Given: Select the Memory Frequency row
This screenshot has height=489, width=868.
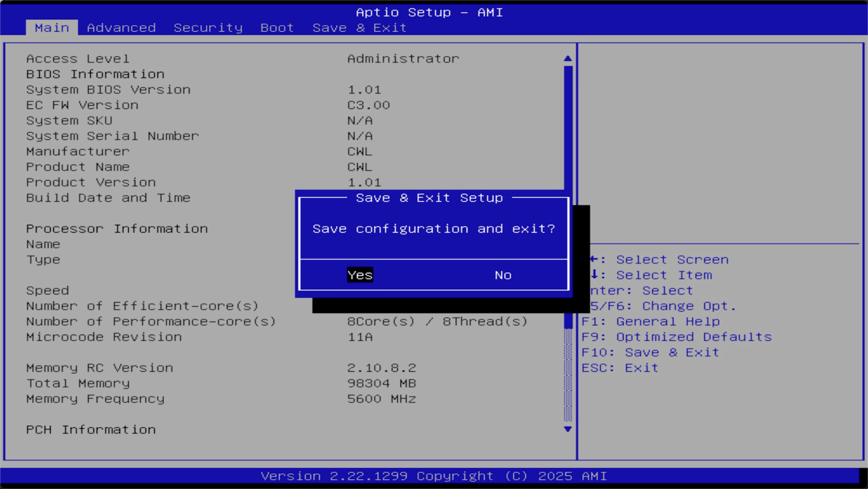Looking at the screenshot, I should pos(95,399).
